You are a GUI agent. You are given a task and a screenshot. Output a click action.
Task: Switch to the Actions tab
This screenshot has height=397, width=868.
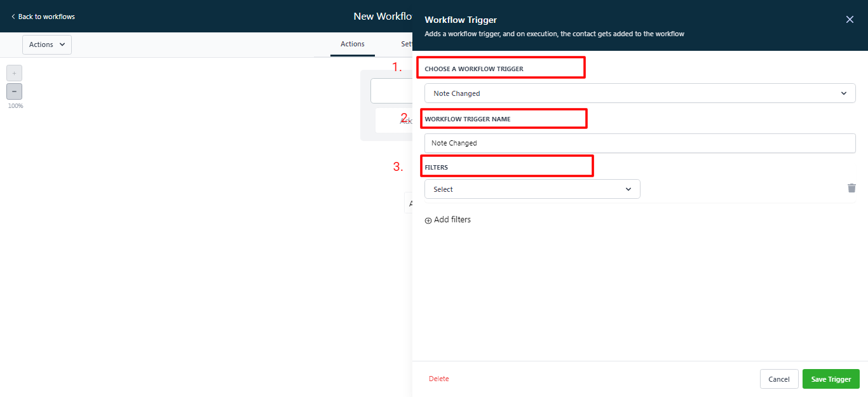(352, 44)
